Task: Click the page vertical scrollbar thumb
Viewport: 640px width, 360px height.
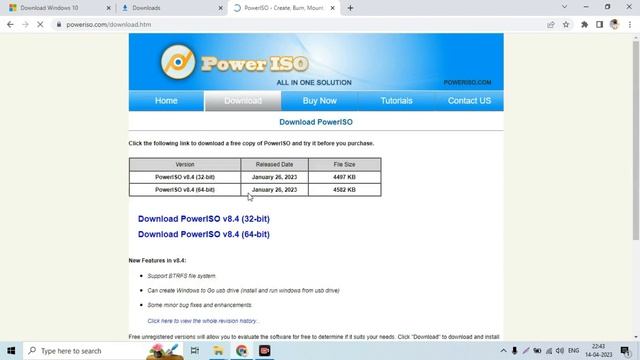Action: coord(636,140)
